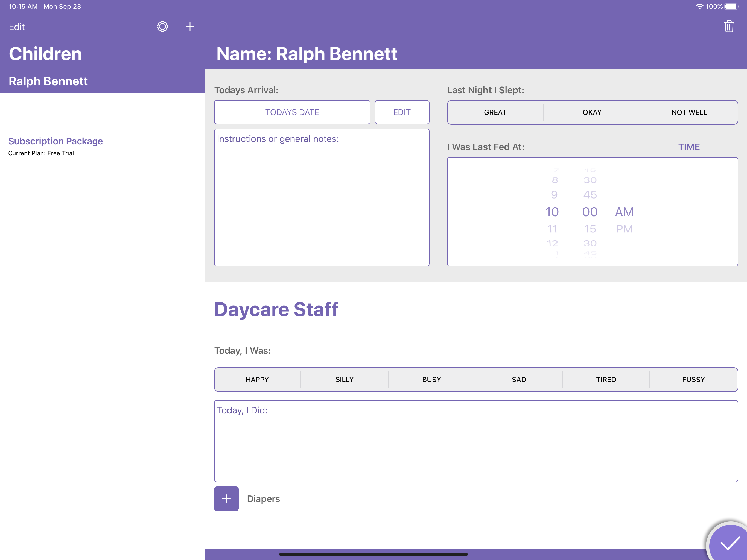
Task: Focus the Instructions or general notes field
Action: point(322,197)
